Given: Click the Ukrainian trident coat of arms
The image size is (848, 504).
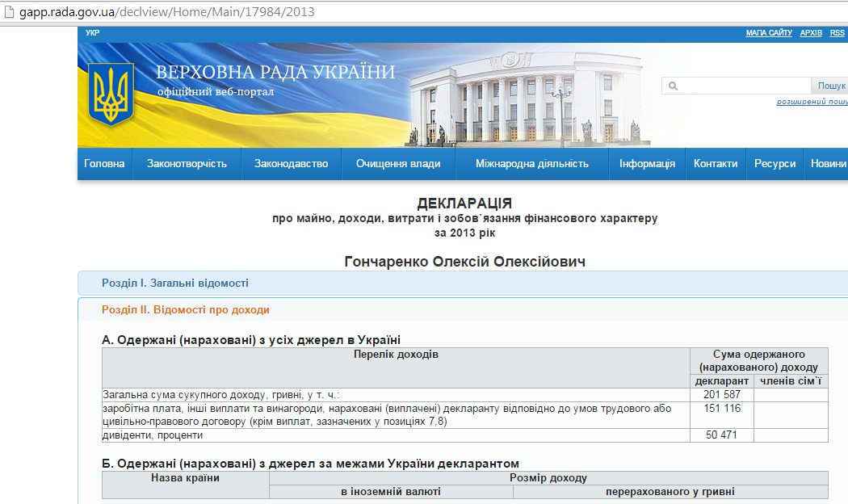Looking at the screenshot, I should point(111,95).
